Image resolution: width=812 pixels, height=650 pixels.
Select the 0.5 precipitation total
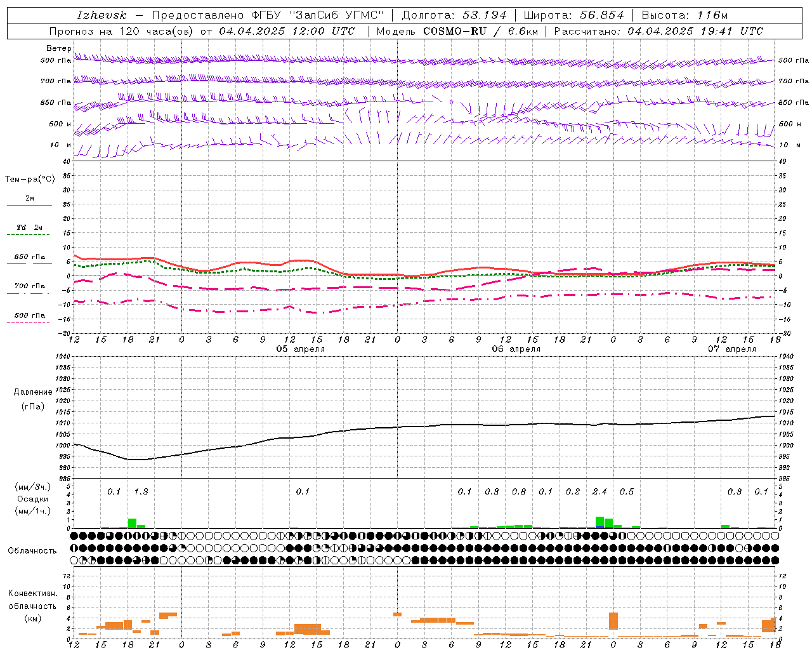point(626,491)
